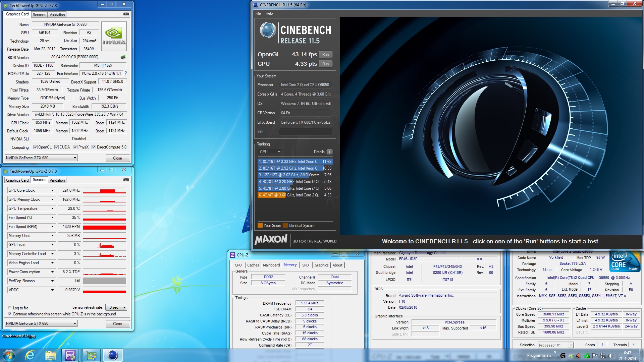
Task: Open the GPU selector dropdown in Sensors window
Action: 41,323
